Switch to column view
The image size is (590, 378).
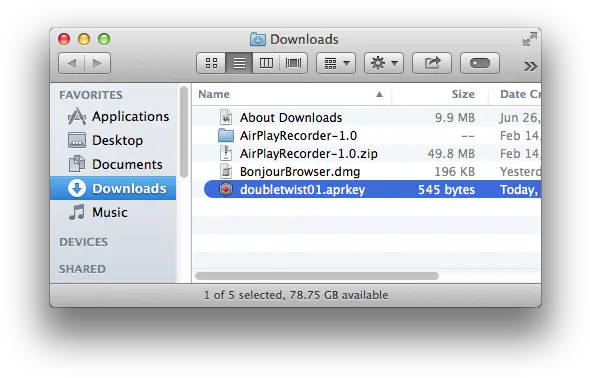(266, 63)
